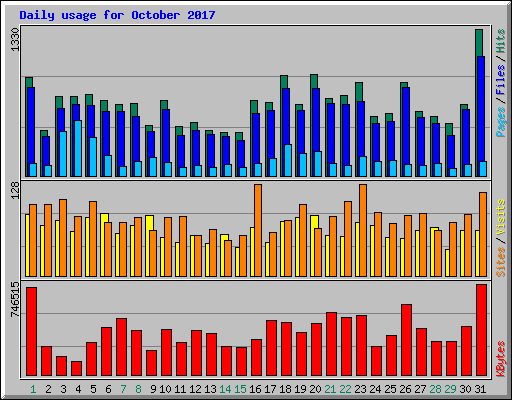Click day 21 on the x-axis
The image size is (512, 400).
pyautogui.click(x=330, y=389)
